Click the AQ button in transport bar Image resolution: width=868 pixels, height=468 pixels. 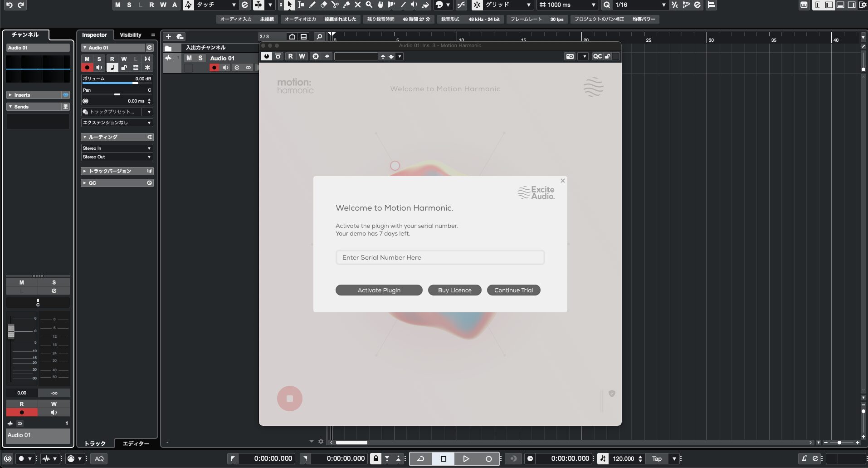coord(99,458)
